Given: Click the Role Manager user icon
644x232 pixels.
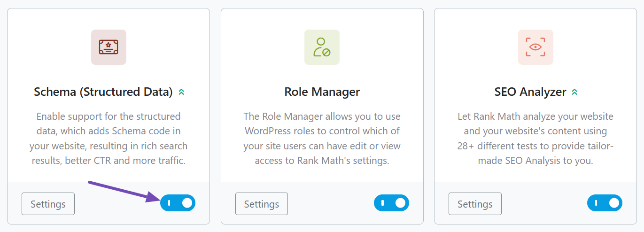Looking at the screenshot, I should (322, 47).
